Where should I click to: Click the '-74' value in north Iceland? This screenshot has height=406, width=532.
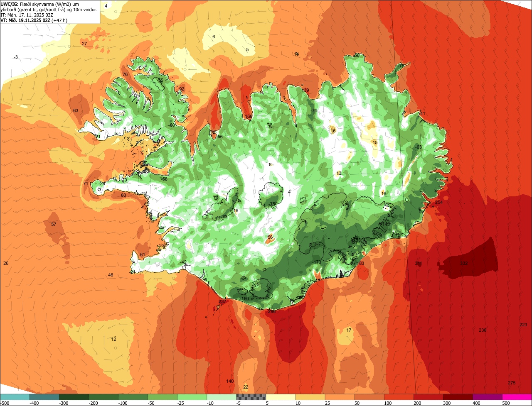pos(313,110)
